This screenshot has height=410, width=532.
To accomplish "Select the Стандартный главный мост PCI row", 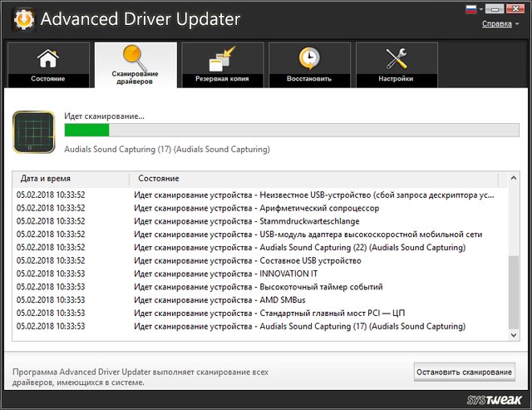I will click(260, 313).
